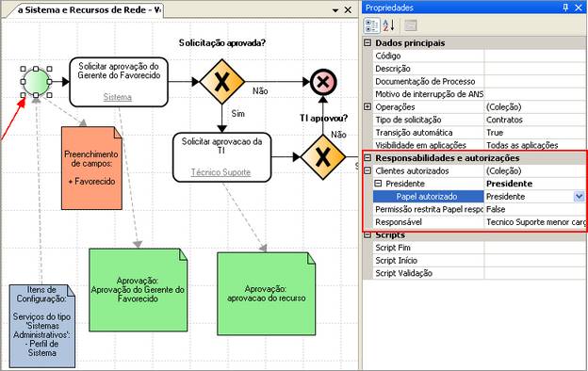Viewport: 588px width, 371px height.
Task: Click the 'Todas as aplicações' value
Action: tap(522, 145)
